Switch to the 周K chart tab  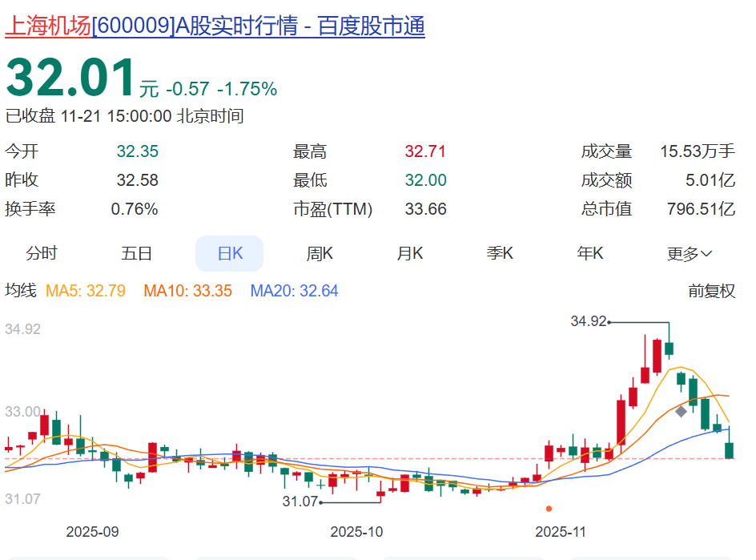tap(320, 253)
